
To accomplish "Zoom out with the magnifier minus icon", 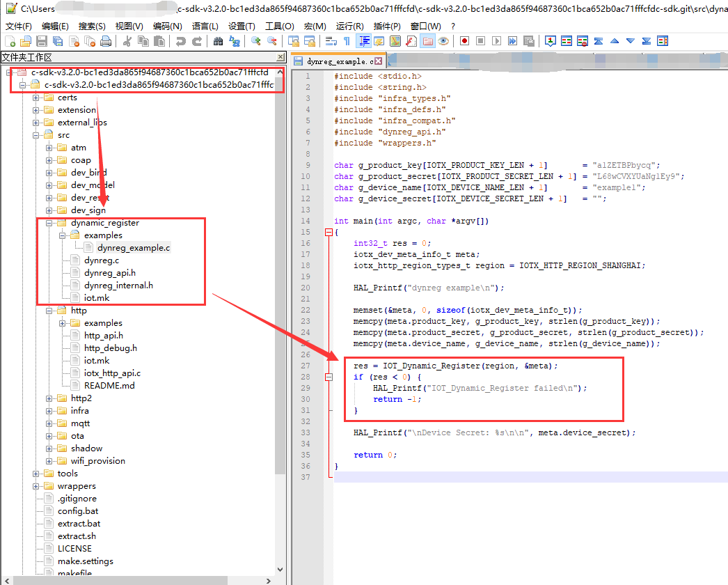I will (x=272, y=41).
